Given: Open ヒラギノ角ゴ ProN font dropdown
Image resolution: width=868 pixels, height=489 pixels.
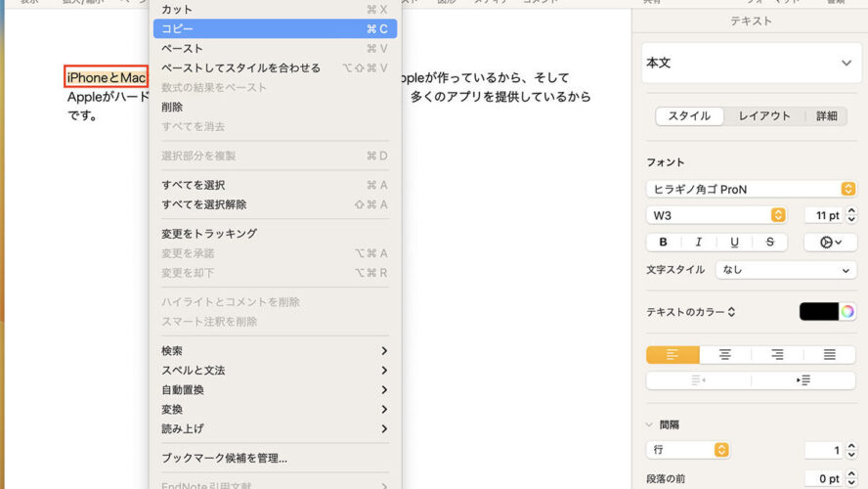Looking at the screenshot, I should point(752,189).
